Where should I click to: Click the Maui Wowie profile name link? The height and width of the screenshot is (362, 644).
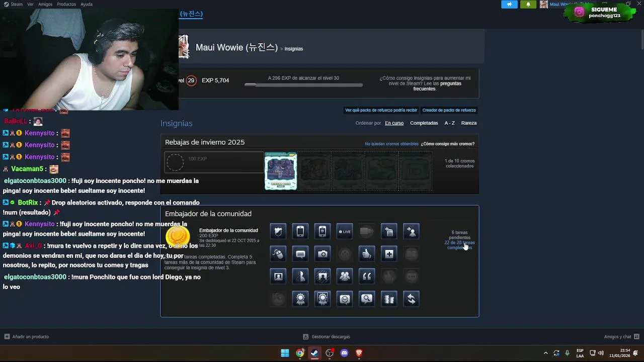(x=236, y=47)
